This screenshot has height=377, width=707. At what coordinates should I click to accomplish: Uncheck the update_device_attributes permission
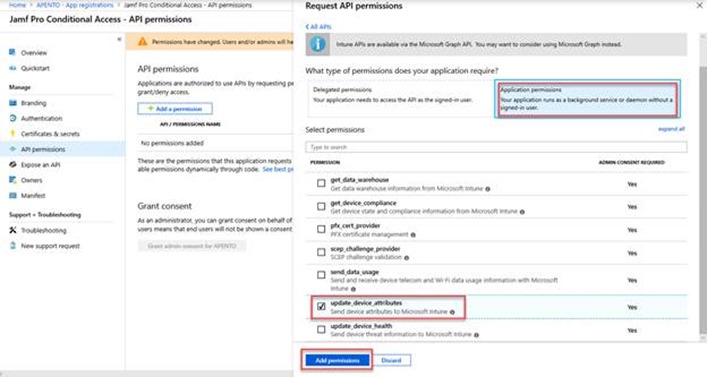[321, 307]
